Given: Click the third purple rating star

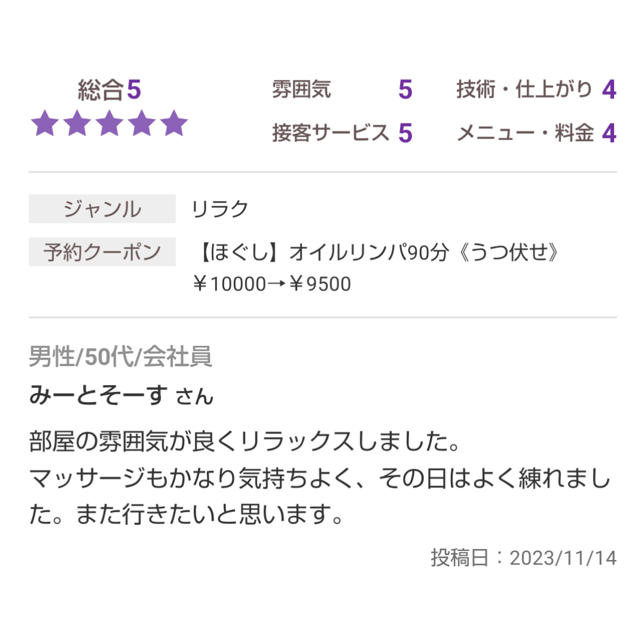Looking at the screenshot, I should pyautogui.click(x=109, y=123).
